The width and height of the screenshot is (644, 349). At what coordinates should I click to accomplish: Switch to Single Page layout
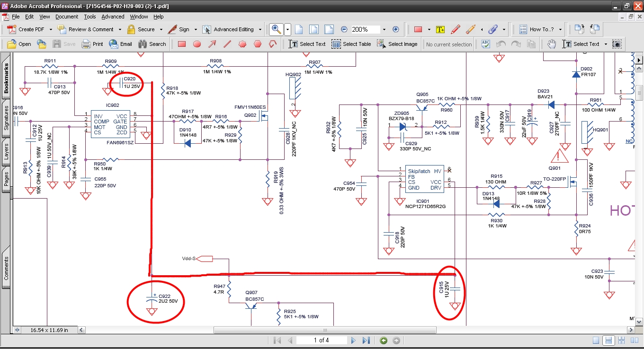596,340
